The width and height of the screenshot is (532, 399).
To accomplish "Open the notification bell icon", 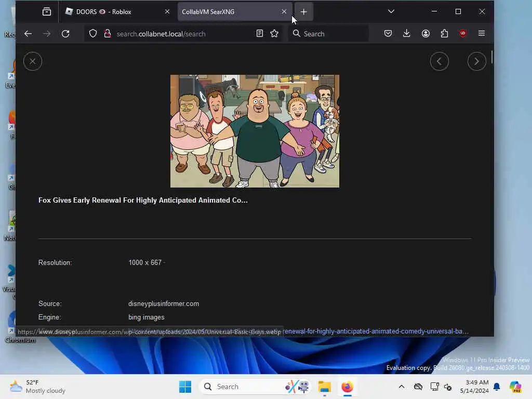I will (x=497, y=387).
